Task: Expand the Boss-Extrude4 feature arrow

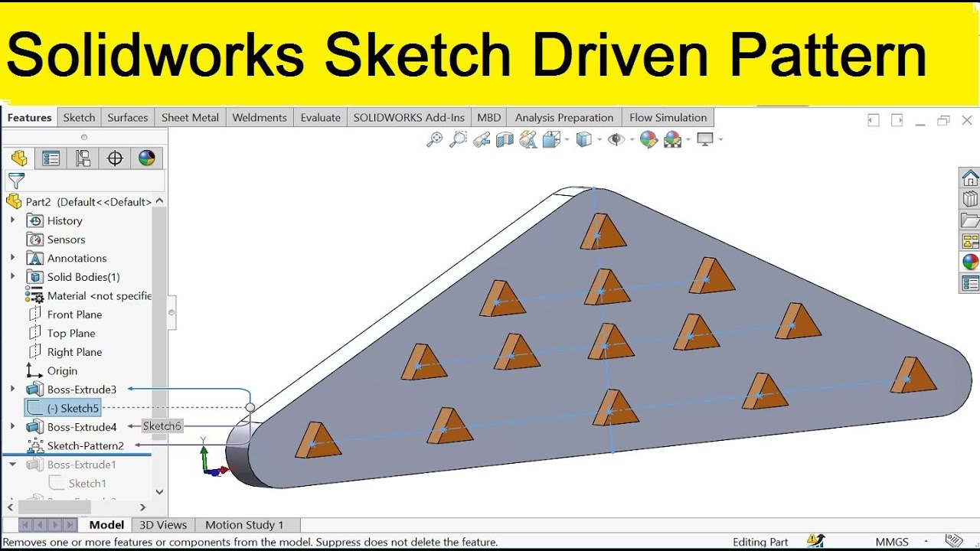Action: coord(12,427)
